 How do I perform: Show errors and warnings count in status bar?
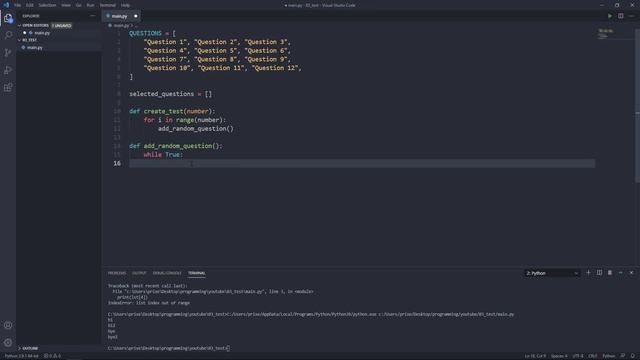[x=52, y=356]
